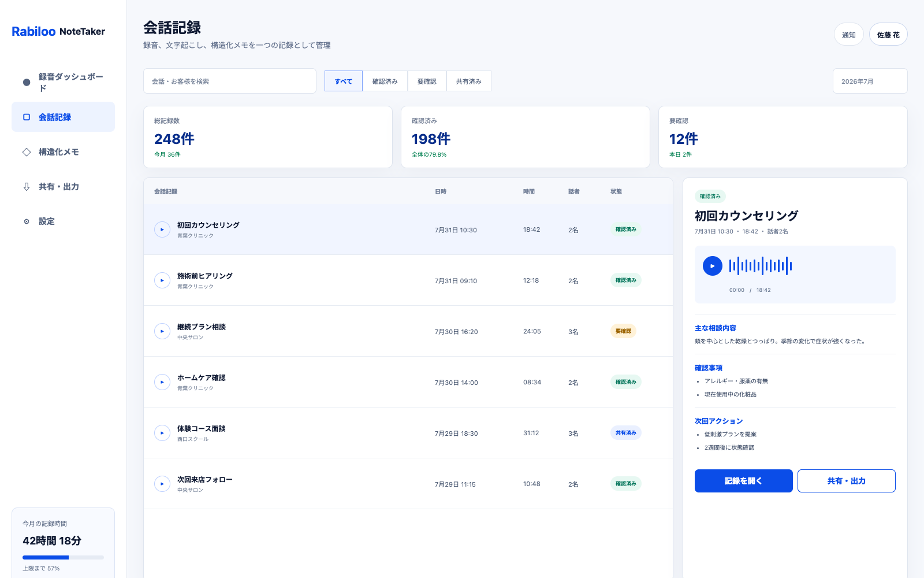
Task: Open the 設定 sidebar page
Action: (x=63, y=221)
